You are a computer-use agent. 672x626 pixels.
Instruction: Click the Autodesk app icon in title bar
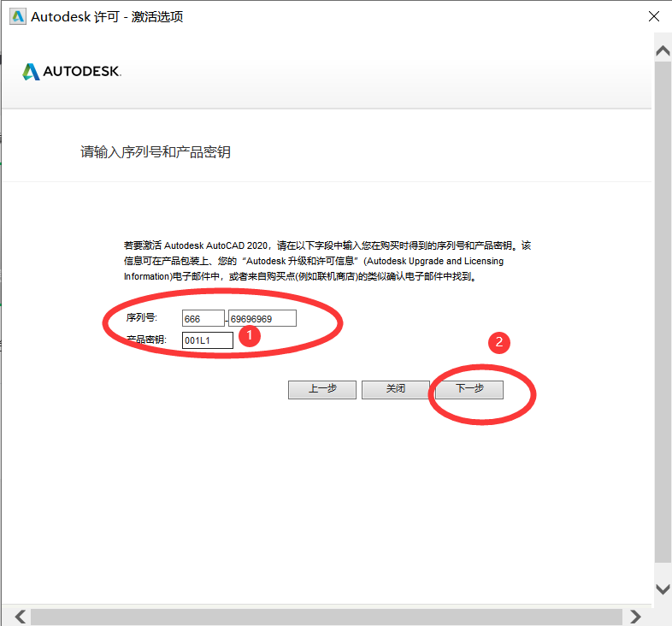[x=18, y=17]
